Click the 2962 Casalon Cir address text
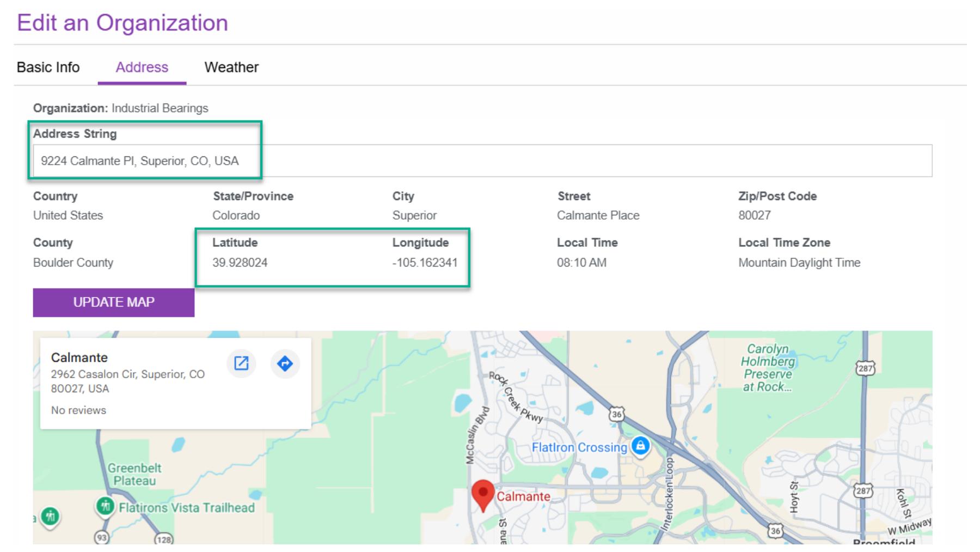980x552 pixels. (128, 381)
